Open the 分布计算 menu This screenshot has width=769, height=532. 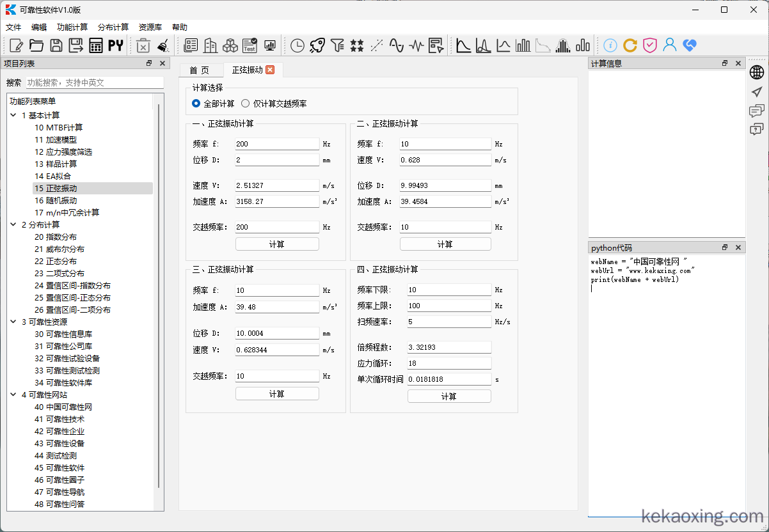tap(113, 27)
